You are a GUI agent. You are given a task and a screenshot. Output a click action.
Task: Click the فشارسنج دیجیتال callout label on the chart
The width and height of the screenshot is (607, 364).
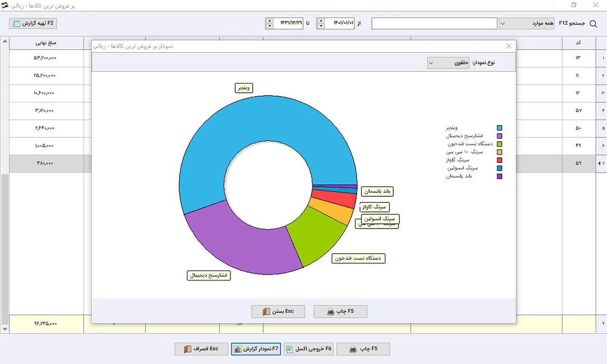(209, 275)
